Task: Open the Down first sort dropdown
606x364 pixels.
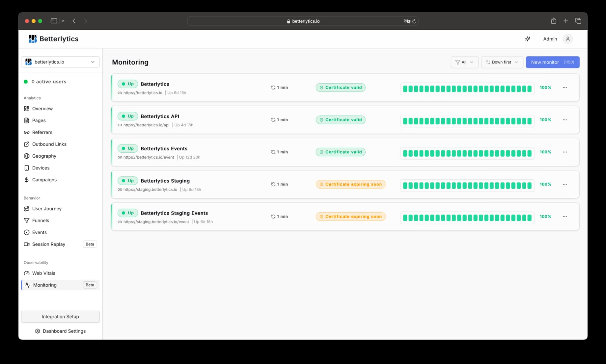Action: point(502,62)
